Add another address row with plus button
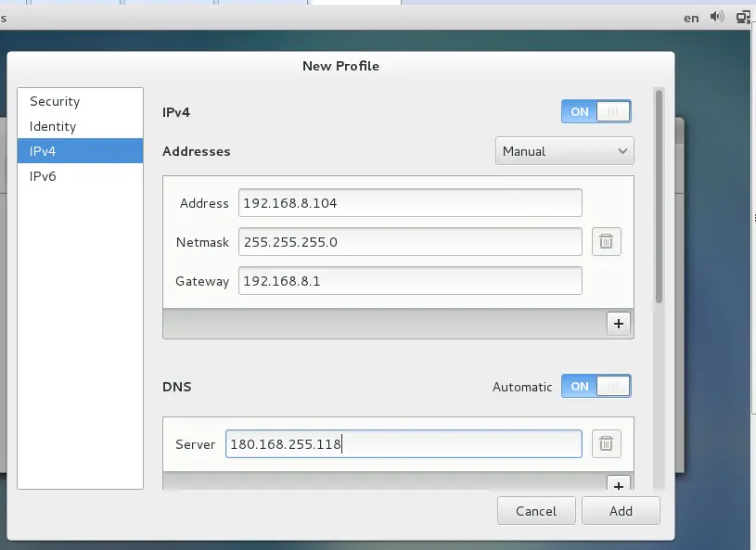 [619, 324]
